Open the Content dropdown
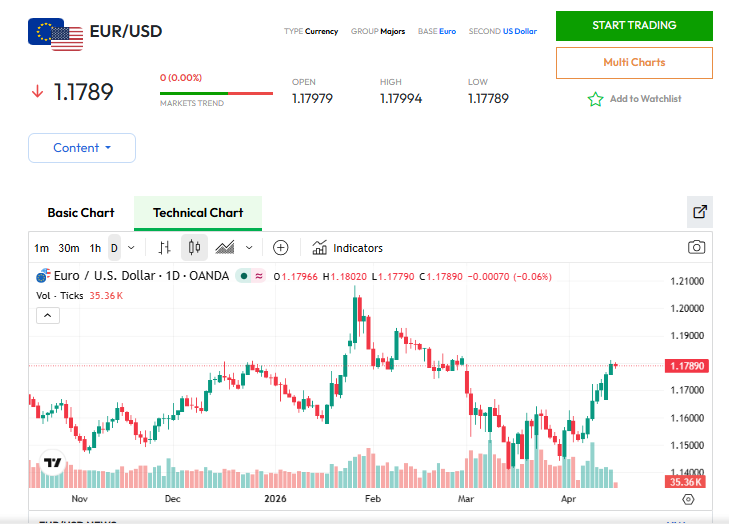The height and width of the screenshot is (528, 729). (x=82, y=148)
